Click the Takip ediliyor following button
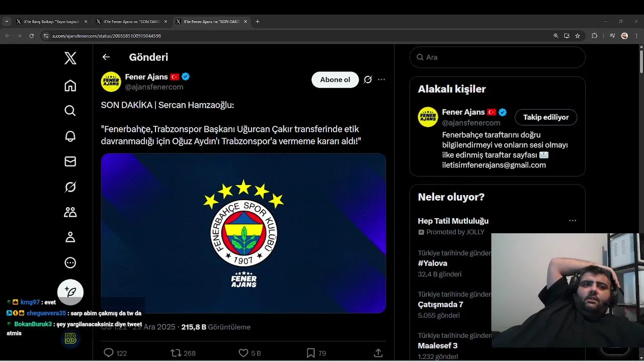 coord(546,117)
